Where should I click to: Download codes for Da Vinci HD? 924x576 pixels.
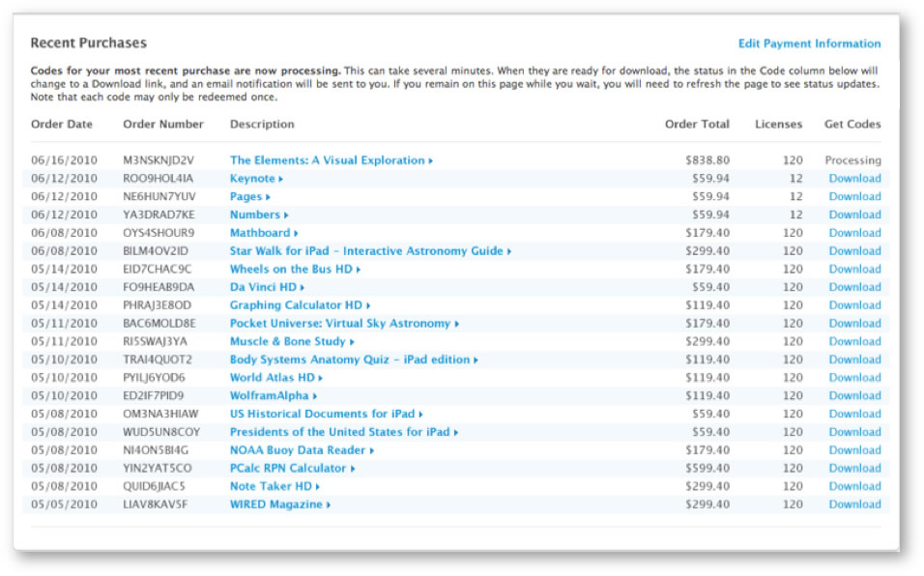[854, 287]
